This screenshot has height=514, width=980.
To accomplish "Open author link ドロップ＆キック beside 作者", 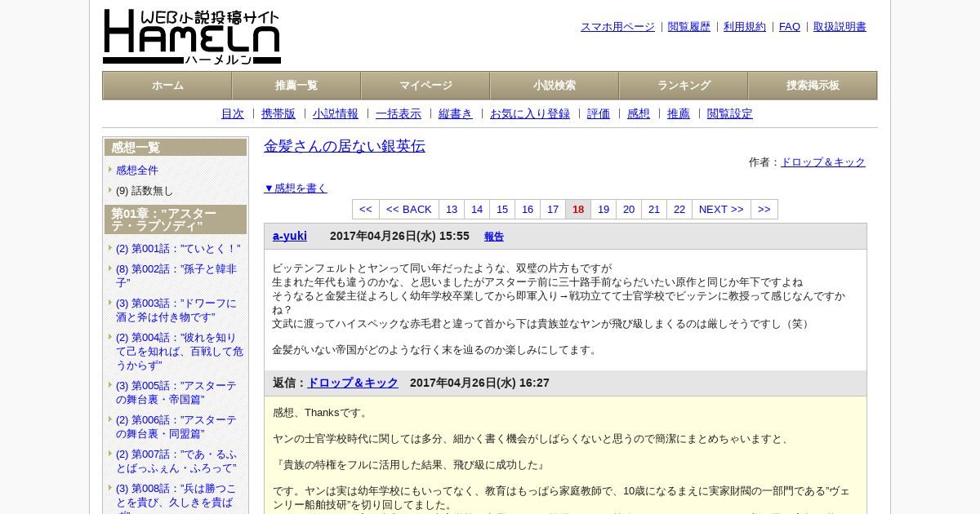I will [x=823, y=162].
